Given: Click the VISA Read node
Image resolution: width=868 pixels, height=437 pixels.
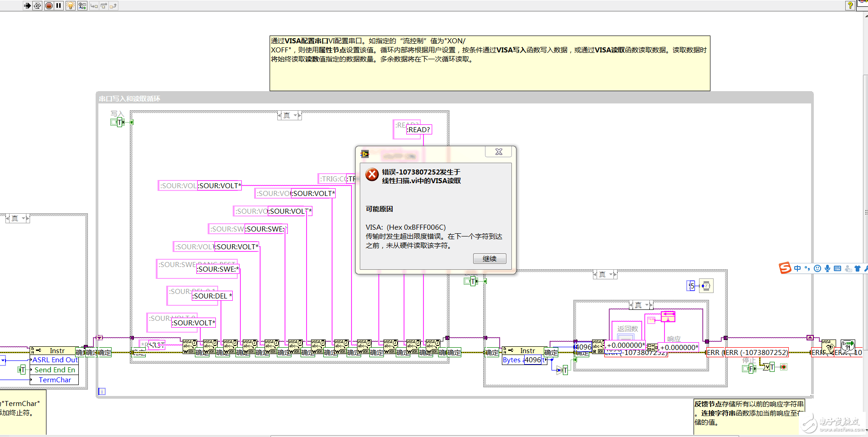Looking at the screenshot, I should (x=598, y=347).
